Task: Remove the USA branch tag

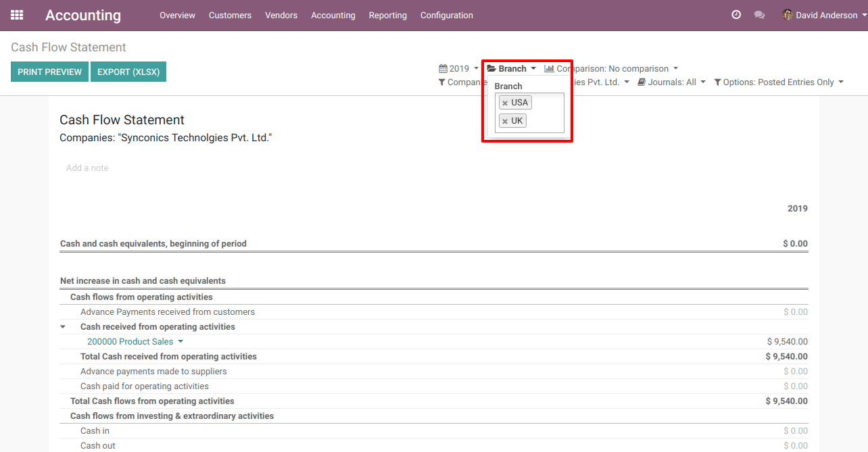Action: click(505, 103)
